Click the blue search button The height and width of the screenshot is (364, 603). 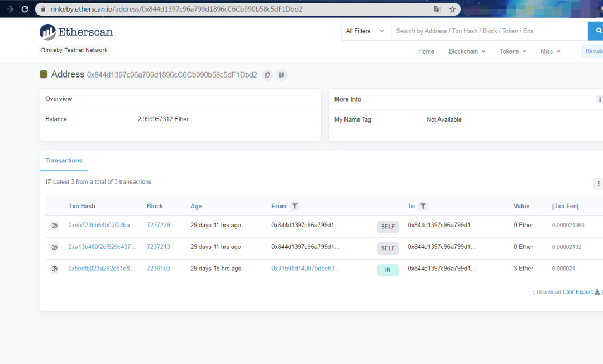click(596, 31)
